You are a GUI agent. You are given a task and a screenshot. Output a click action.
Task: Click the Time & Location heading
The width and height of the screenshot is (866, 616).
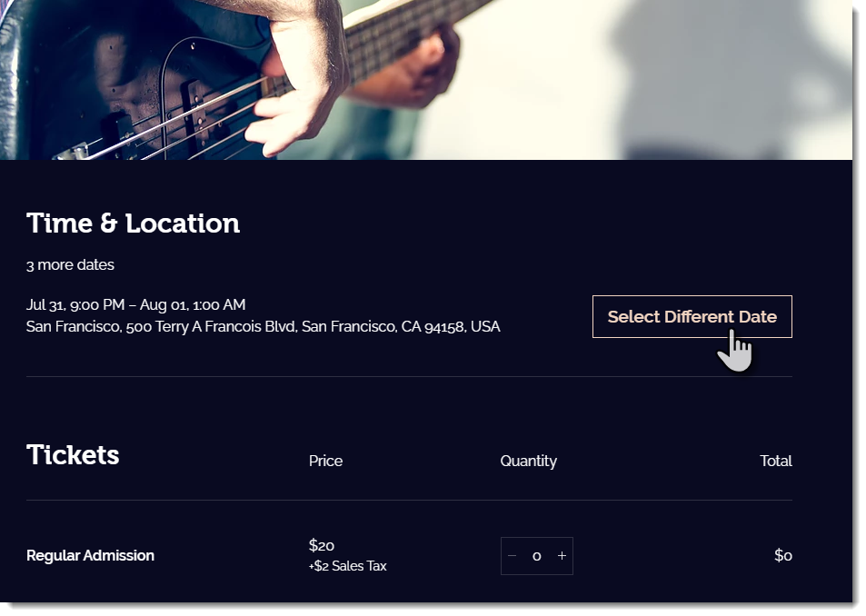pos(133,224)
